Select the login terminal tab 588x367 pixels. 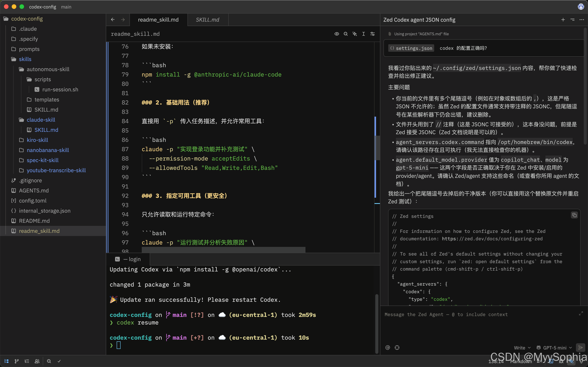(x=129, y=259)
